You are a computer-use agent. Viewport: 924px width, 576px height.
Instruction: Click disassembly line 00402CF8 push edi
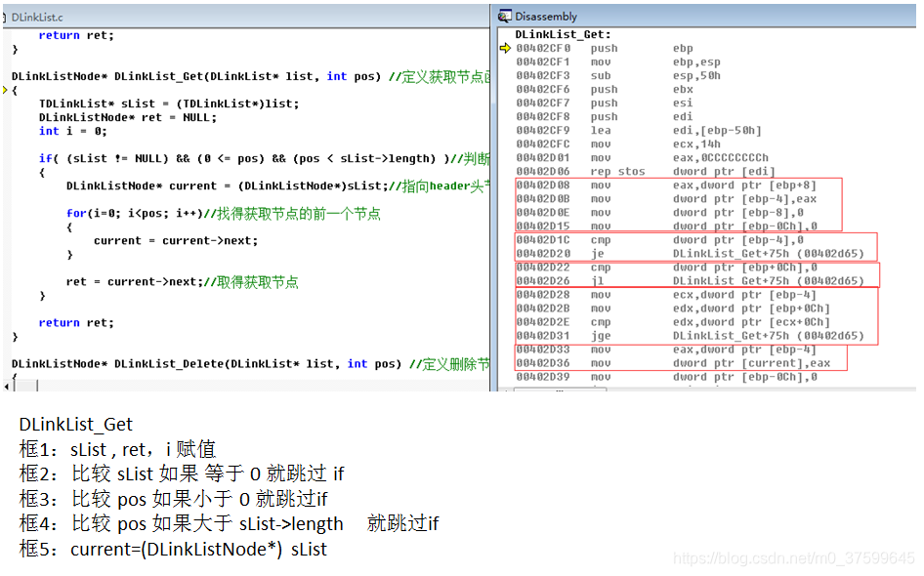(x=605, y=116)
